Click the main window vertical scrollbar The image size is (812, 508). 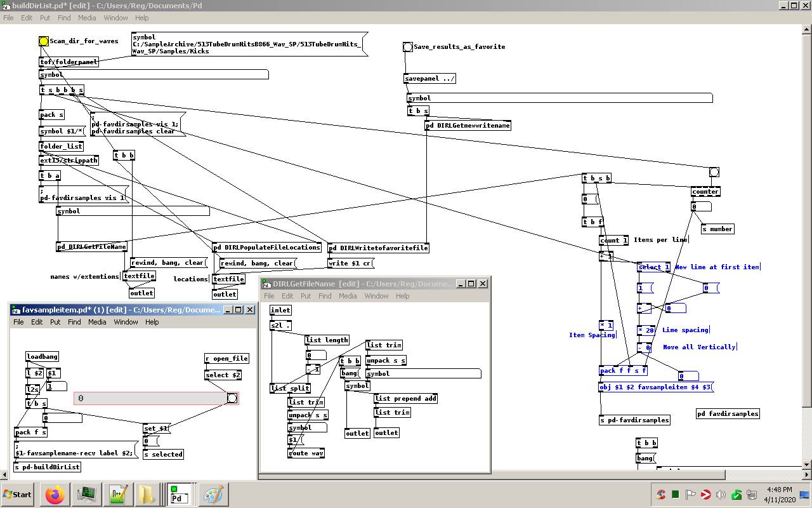807,216
